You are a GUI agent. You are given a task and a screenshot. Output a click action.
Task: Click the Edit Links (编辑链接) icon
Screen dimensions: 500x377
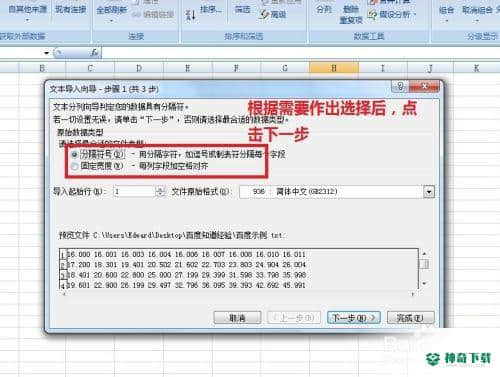pos(136,14)
